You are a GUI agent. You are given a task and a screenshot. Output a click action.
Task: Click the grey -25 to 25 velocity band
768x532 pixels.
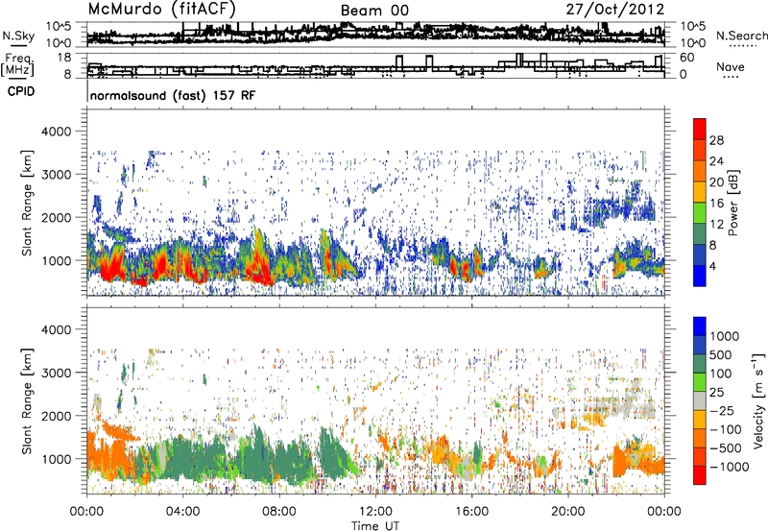700,401
